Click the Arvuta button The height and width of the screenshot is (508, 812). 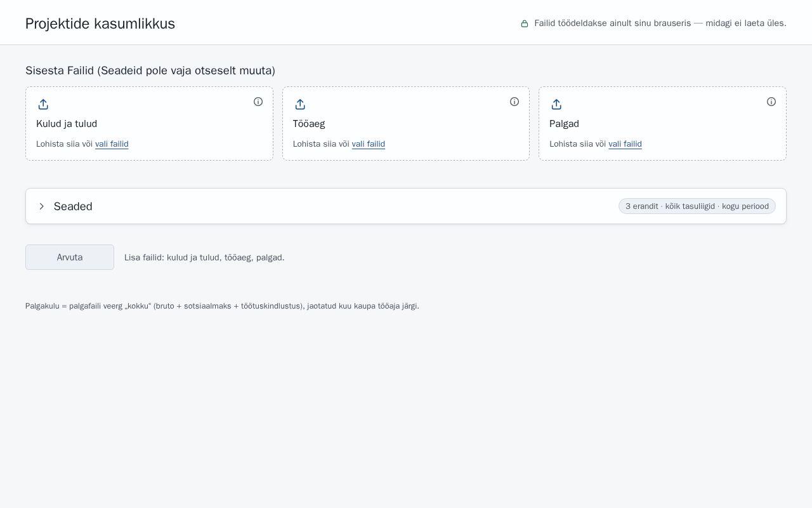70,257
